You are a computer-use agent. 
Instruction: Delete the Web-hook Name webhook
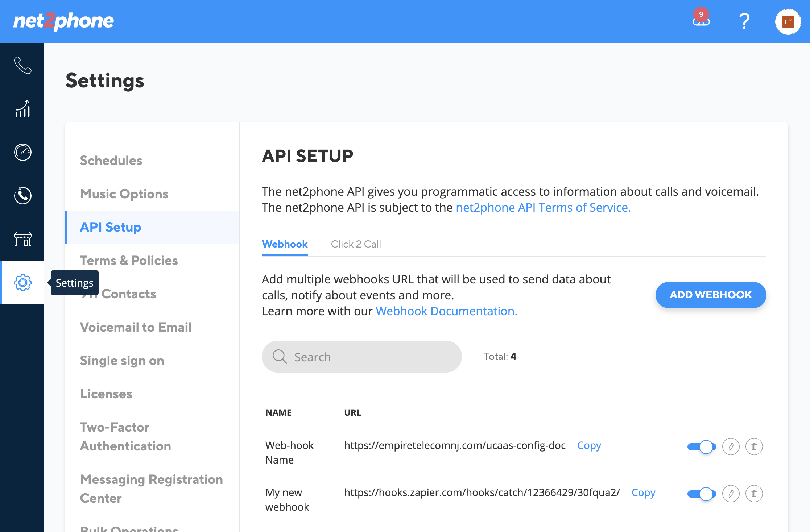pos(754,446)
